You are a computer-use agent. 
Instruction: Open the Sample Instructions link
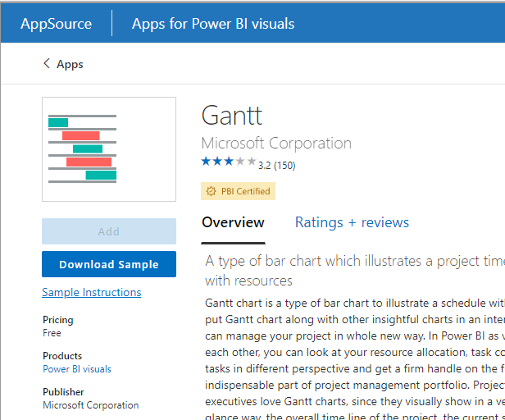[x=92, y=292]
